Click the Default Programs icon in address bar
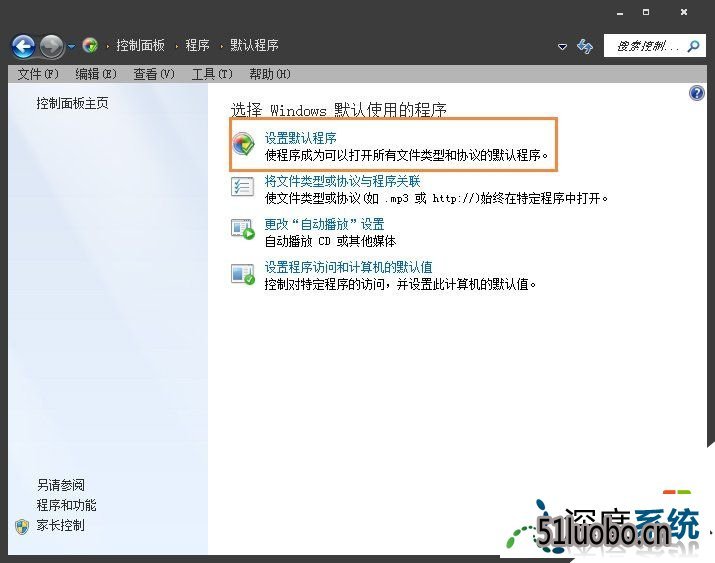 coord(90,45)
